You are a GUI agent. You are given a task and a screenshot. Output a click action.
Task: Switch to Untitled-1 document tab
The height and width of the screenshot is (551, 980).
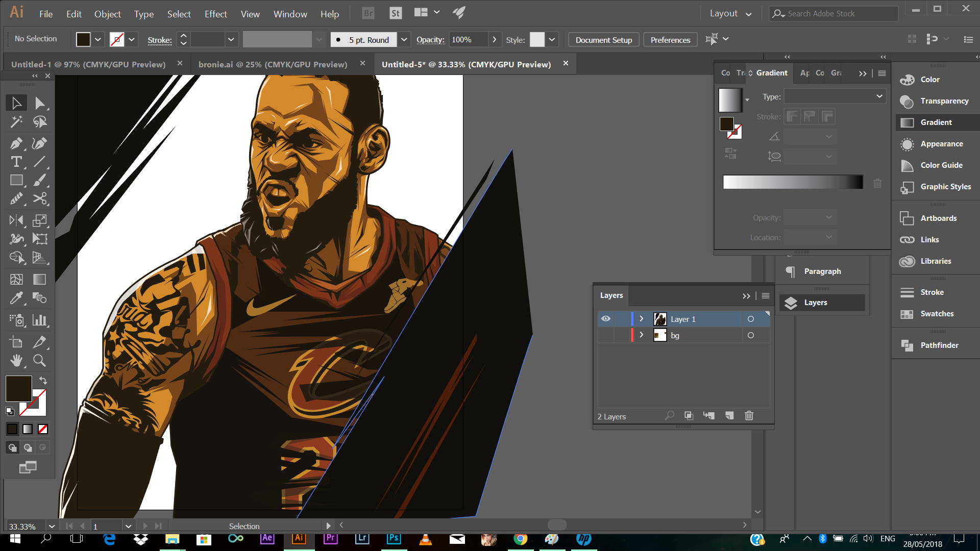(x=88, y=64)
